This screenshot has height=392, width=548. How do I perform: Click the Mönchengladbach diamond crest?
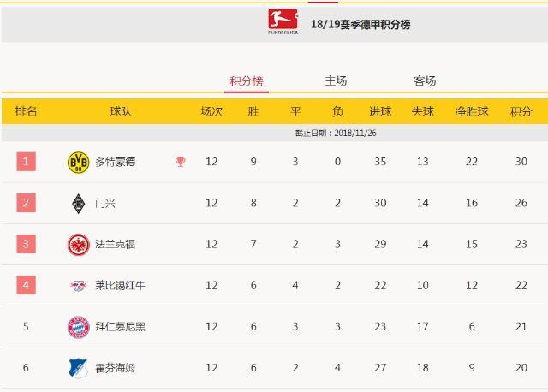click(x=78, y=204)
